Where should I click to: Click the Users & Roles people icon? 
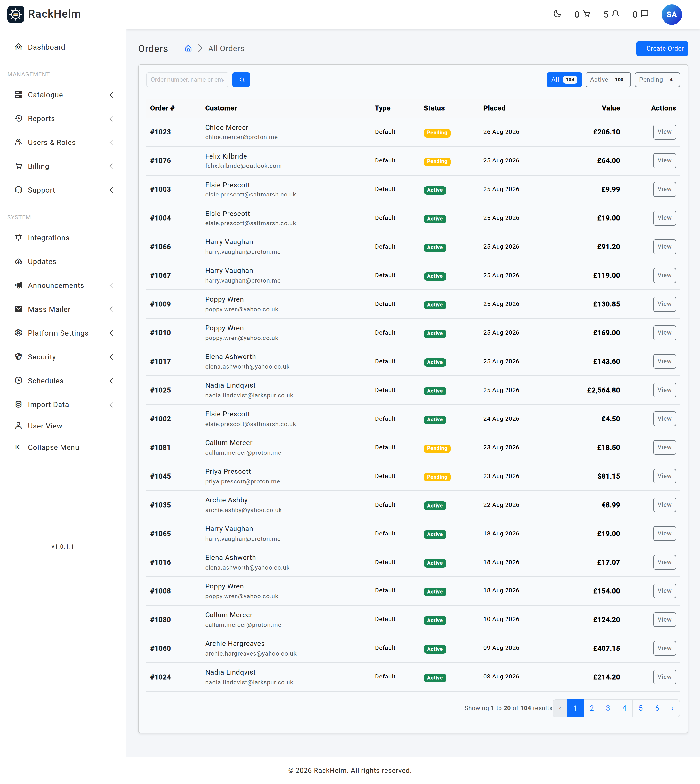coord(18,143)
